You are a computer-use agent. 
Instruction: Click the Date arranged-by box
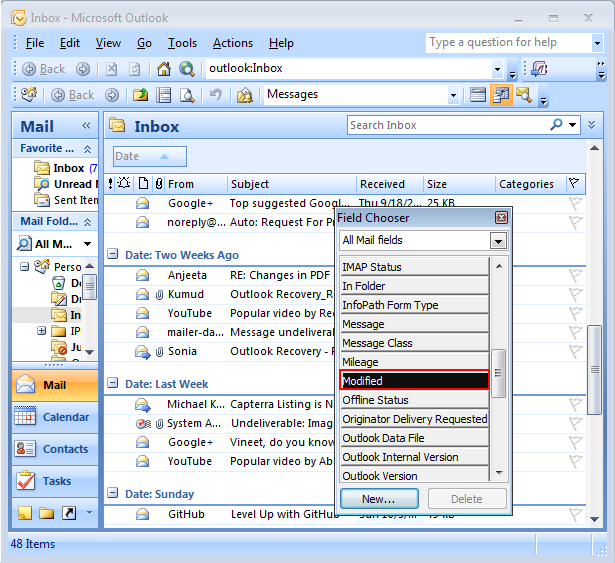click(x=149, y=156)
